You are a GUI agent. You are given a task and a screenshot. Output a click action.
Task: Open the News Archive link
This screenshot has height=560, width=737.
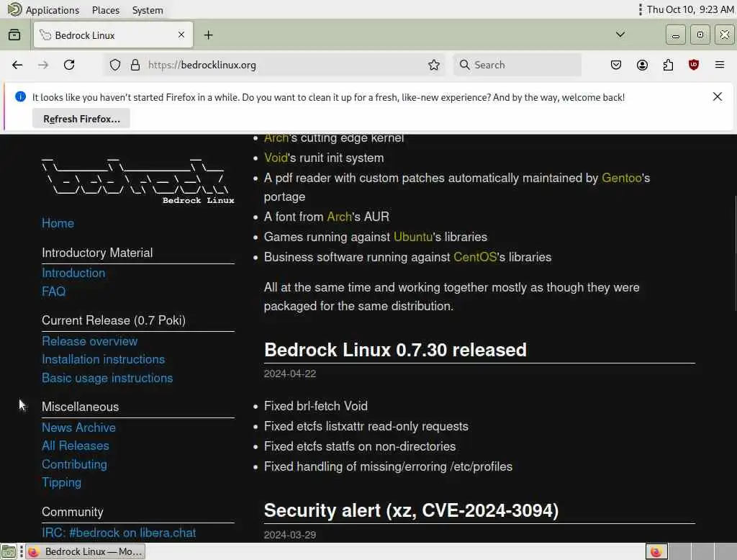78,428
